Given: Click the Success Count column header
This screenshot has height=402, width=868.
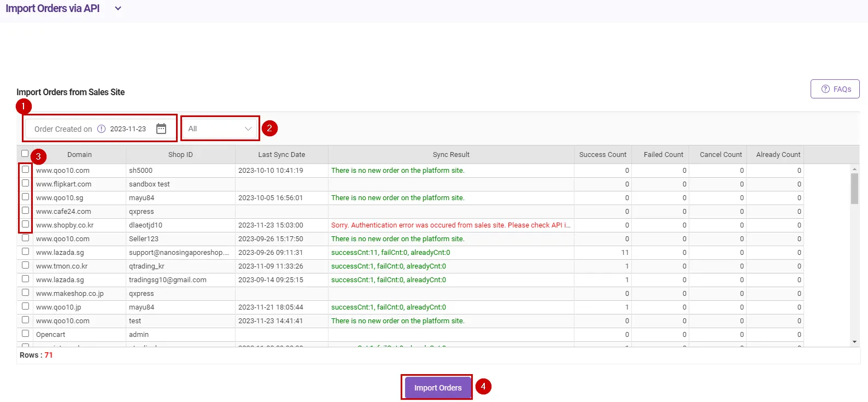Looking at the screenshot, I should (x=603, y=155).
